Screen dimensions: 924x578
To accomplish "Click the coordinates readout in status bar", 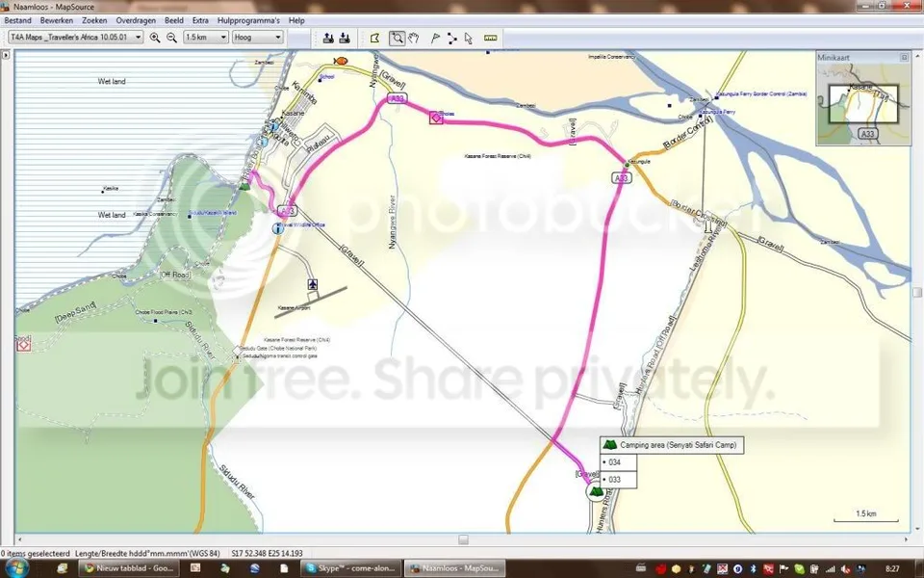I will [x=267, y=554].
